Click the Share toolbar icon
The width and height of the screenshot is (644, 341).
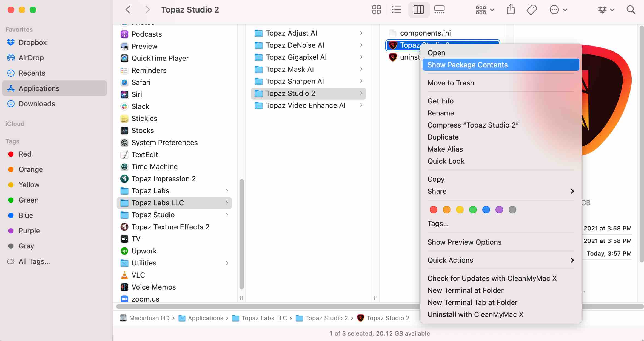click(x=511, y=10)
